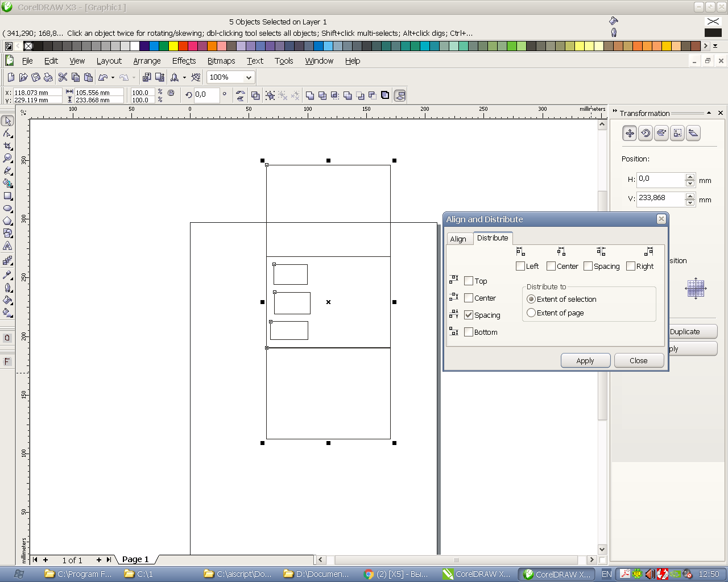
Task: Open the zoom level 100% dropdown
Action: click(x=249, y=77)
